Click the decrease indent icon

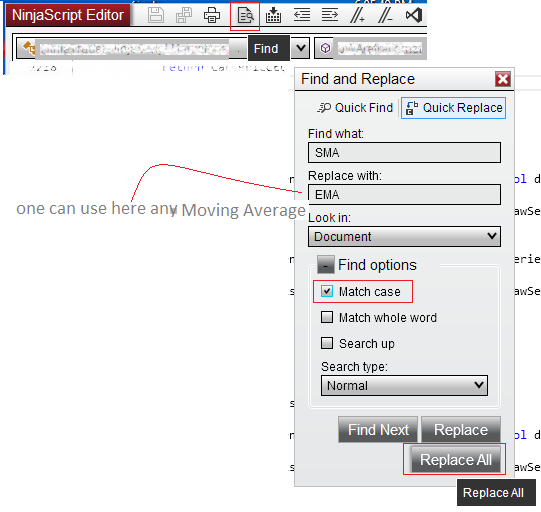tap(302, 15)
